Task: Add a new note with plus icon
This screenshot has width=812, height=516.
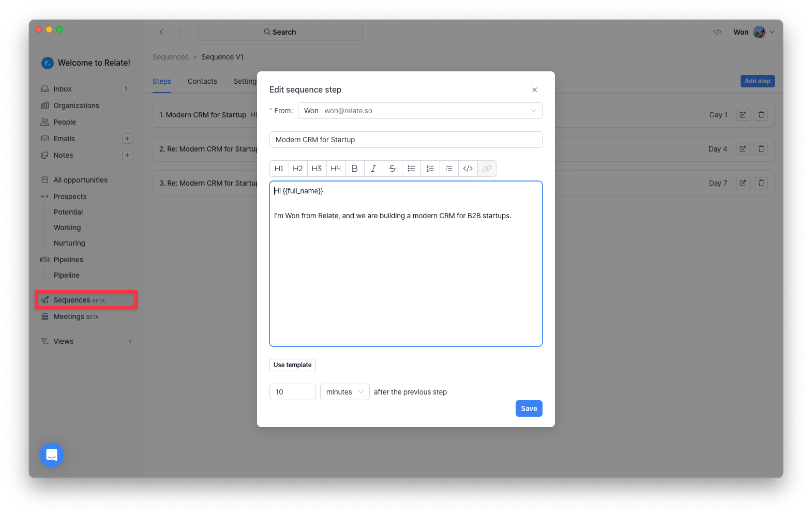Action: coord(127,155)
